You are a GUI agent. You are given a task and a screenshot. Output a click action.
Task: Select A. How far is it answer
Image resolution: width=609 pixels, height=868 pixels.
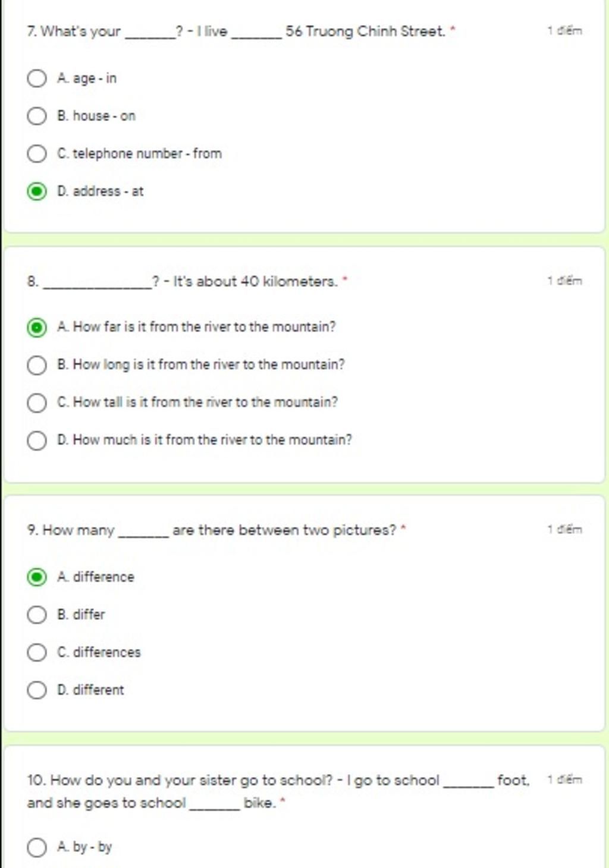point(37,328)
